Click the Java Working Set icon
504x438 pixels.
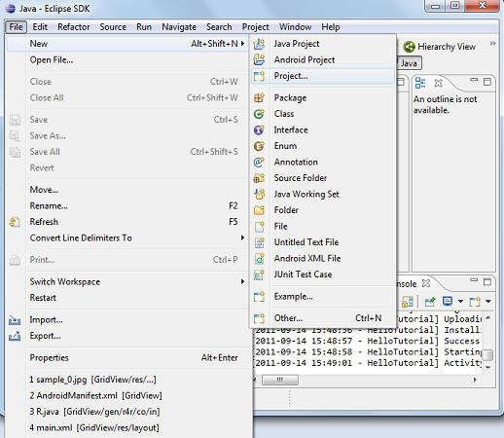(259, 194)
